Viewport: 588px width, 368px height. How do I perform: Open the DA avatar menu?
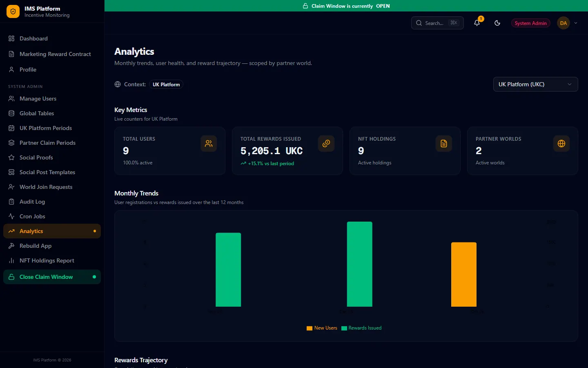563,23
